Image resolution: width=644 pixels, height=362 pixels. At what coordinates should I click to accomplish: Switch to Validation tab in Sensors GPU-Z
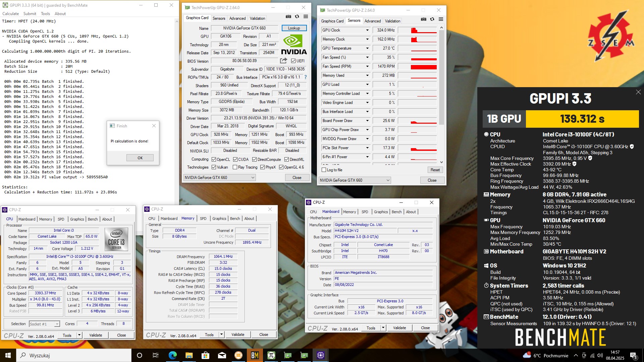pos(392,21)
